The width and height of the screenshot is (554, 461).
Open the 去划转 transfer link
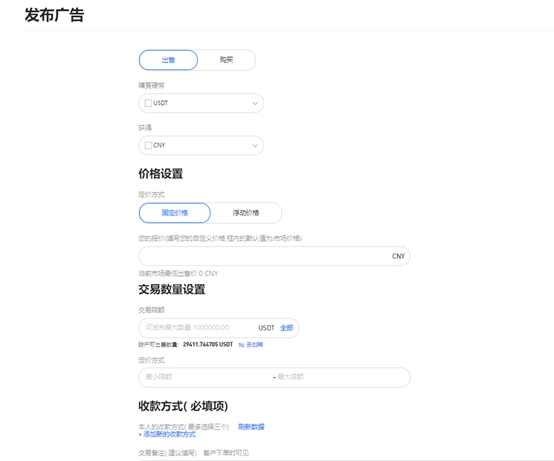[x=254, y=345]
